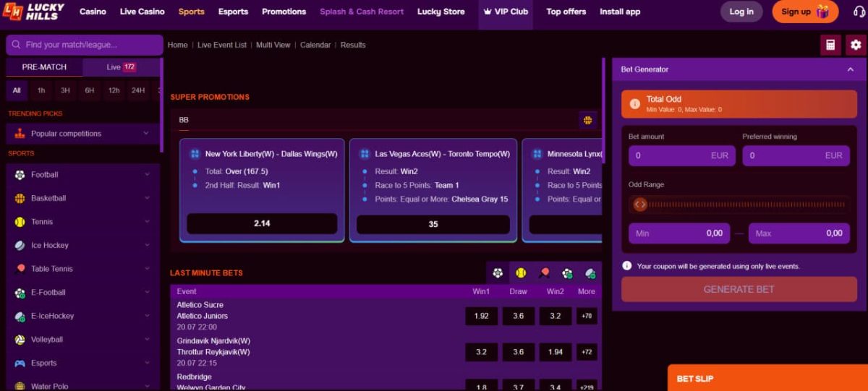Open +72 more markets for Grindavik Njardvik

pos(587,352)
